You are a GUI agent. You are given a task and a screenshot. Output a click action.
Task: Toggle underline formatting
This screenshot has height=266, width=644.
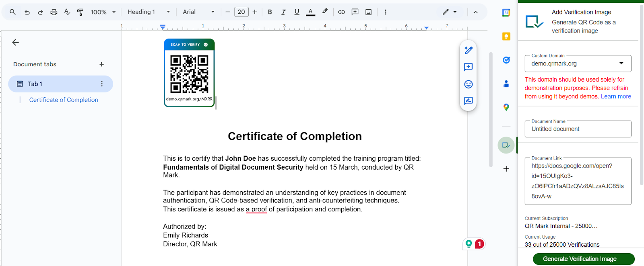297,12
